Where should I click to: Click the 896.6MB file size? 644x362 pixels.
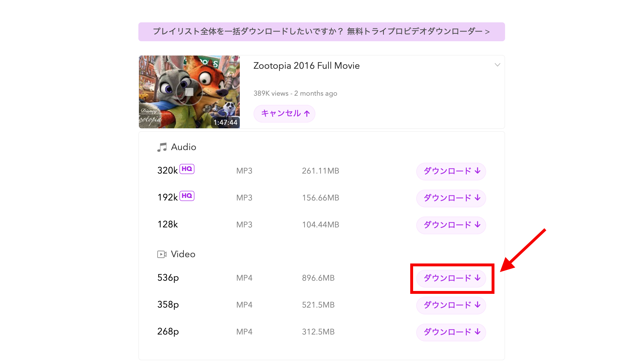318,278
